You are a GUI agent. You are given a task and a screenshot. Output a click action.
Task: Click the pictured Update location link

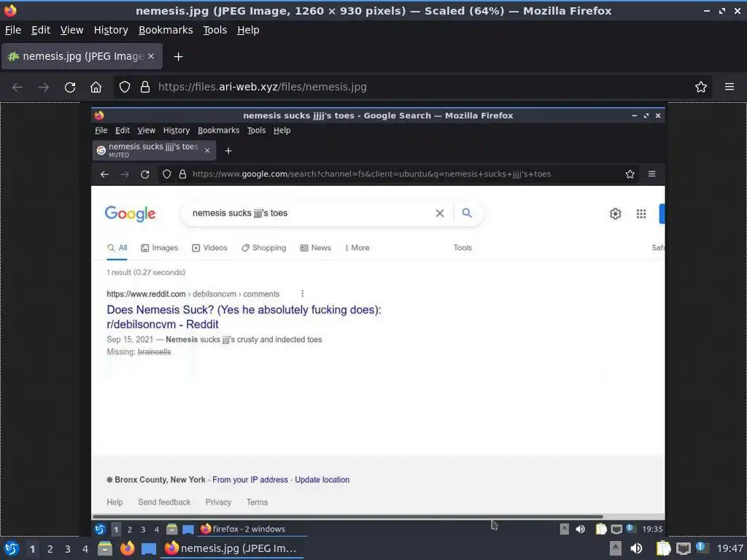[x=322, y=480]
